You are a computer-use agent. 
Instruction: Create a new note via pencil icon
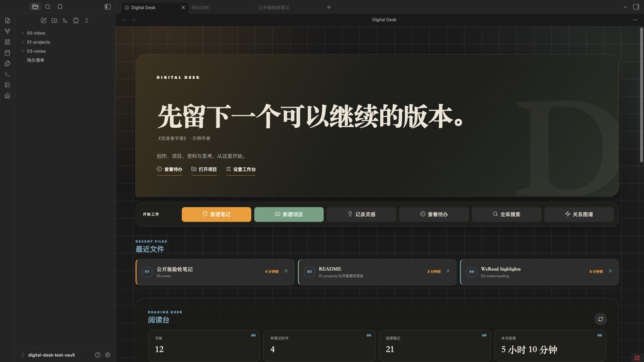coord(43,21)
